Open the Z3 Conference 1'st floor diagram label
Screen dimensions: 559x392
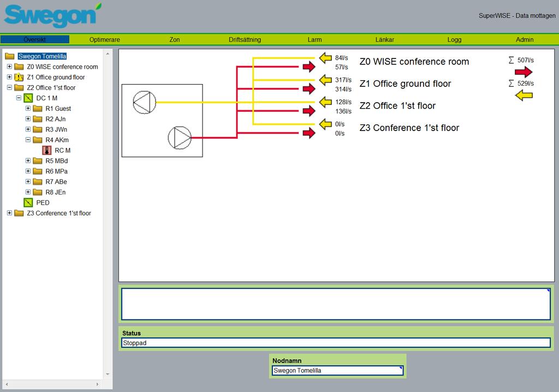coord(409,128)
